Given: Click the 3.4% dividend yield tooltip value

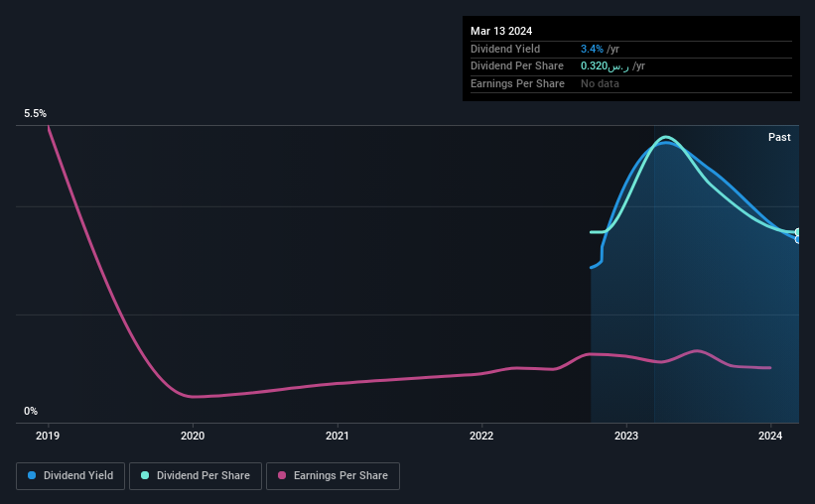Looking at the screenshot, I should pyautogui.click(x=592, y=49).
